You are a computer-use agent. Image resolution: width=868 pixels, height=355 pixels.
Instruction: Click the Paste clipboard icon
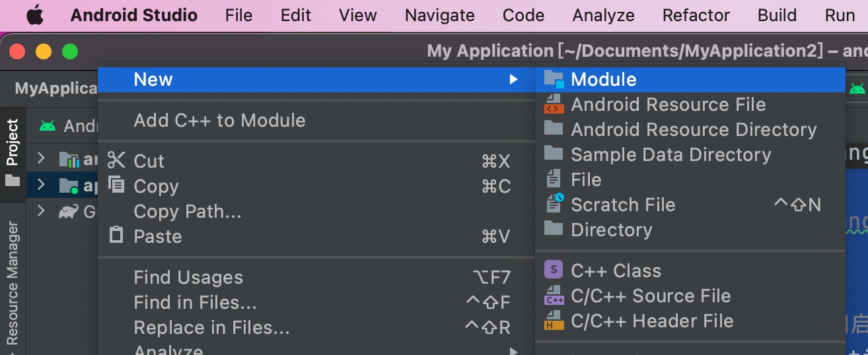tap(116, 236)
